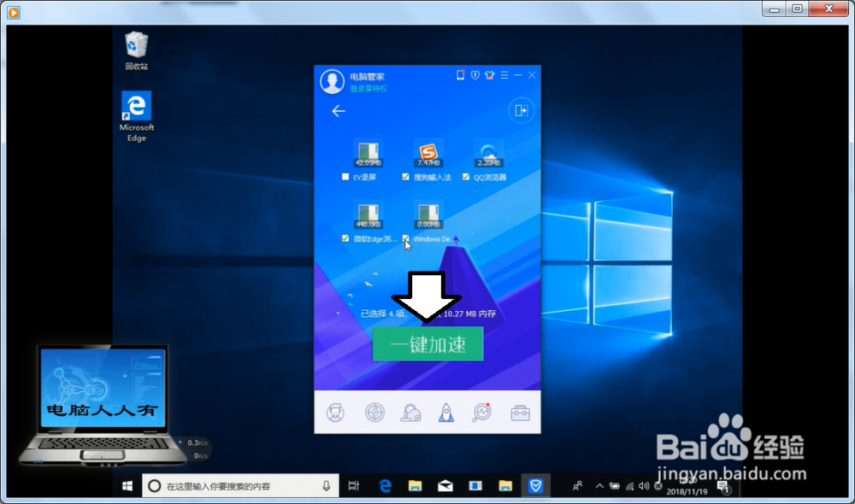Click the QQ浏览器 cloud icon
Screen dimensions: 855x504
[x=488, y=154]
